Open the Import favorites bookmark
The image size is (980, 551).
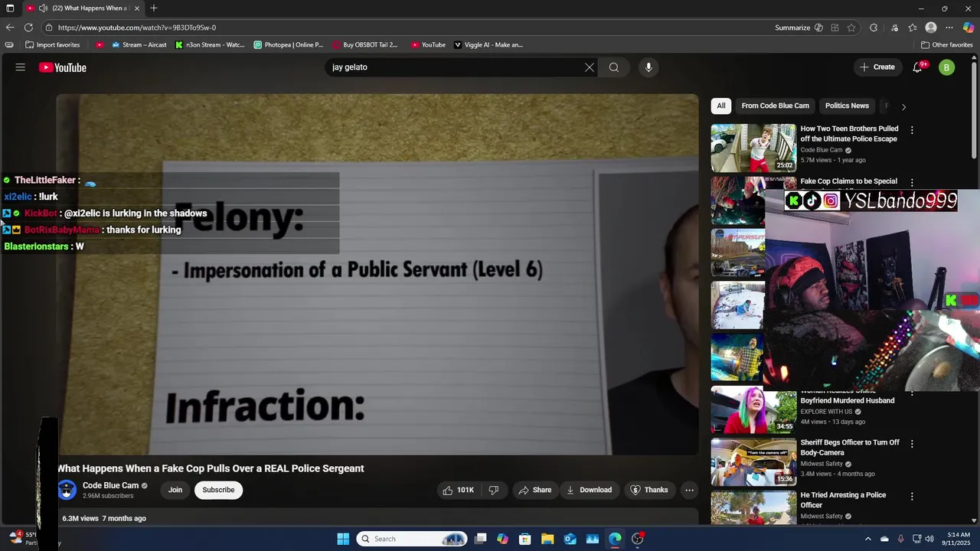coord(53,44)
